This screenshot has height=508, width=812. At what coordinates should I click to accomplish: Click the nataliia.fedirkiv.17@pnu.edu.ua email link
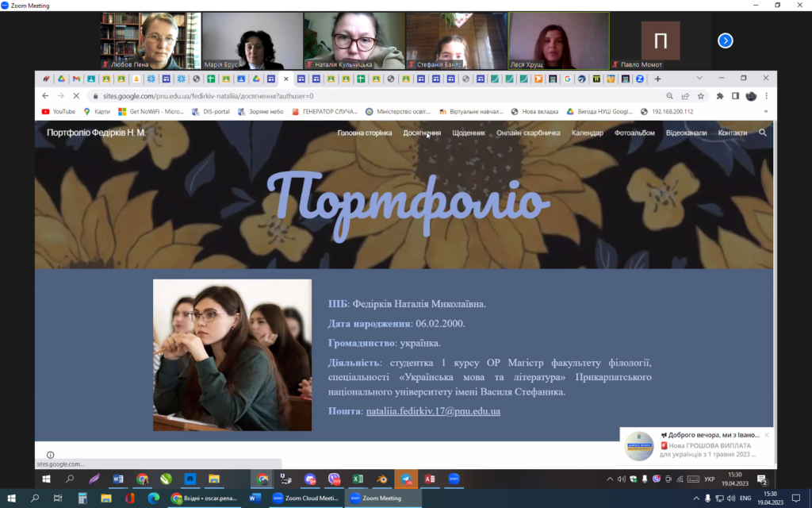(433, 411)
